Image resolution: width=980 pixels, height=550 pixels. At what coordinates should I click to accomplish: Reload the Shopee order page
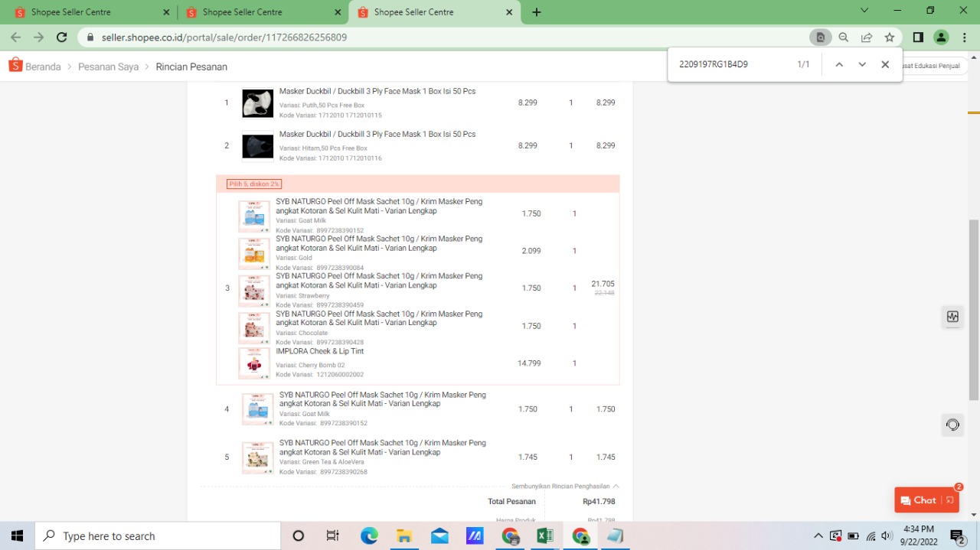point(62,37)
